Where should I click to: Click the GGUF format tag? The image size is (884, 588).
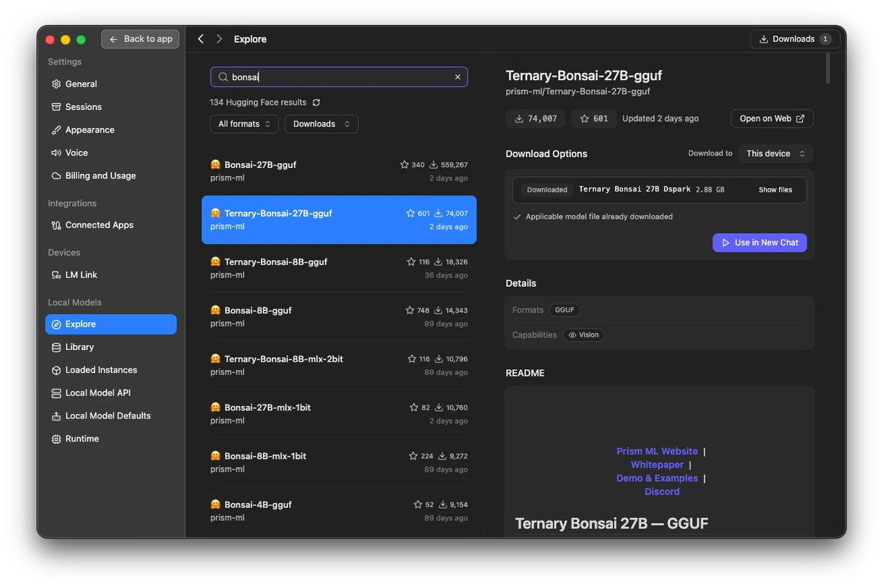[x=565, y=310]
